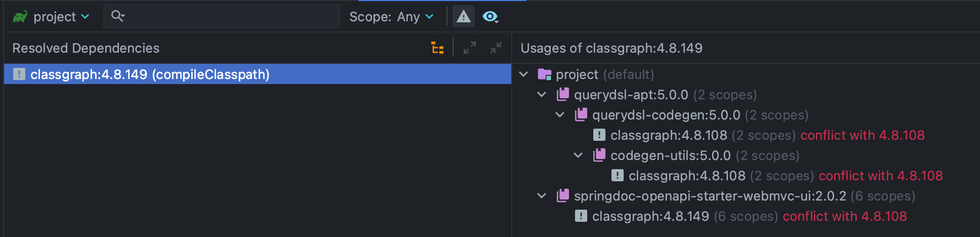Click the codegen-utils library icon

[599, 155]
